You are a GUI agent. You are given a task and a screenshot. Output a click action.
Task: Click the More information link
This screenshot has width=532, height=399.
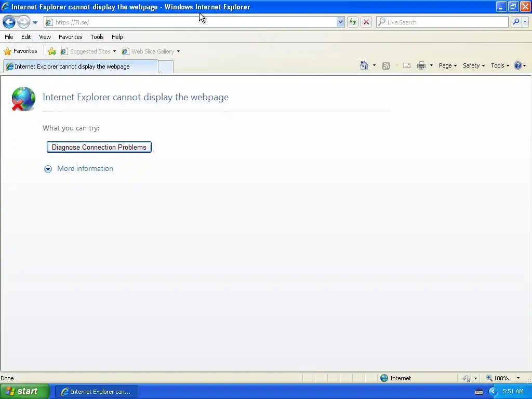[85, 169]
